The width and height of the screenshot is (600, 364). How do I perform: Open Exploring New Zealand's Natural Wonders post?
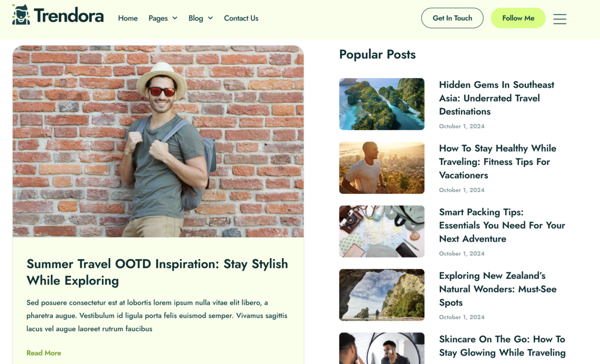coord(497,289)
